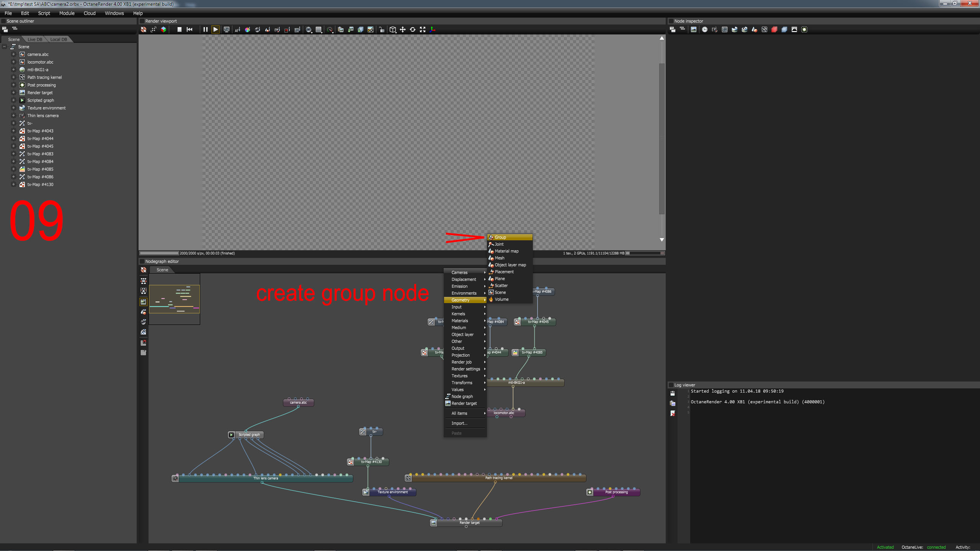Toggle the Render viewport panel checkbox
Screen dimensions: 980x551
coord(142,21)
